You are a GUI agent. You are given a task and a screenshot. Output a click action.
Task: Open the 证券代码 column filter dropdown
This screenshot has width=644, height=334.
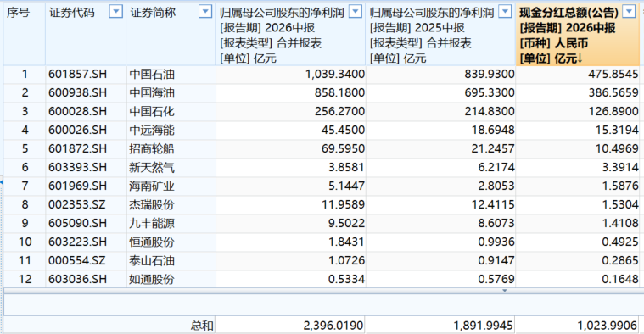tap(116, 12)
